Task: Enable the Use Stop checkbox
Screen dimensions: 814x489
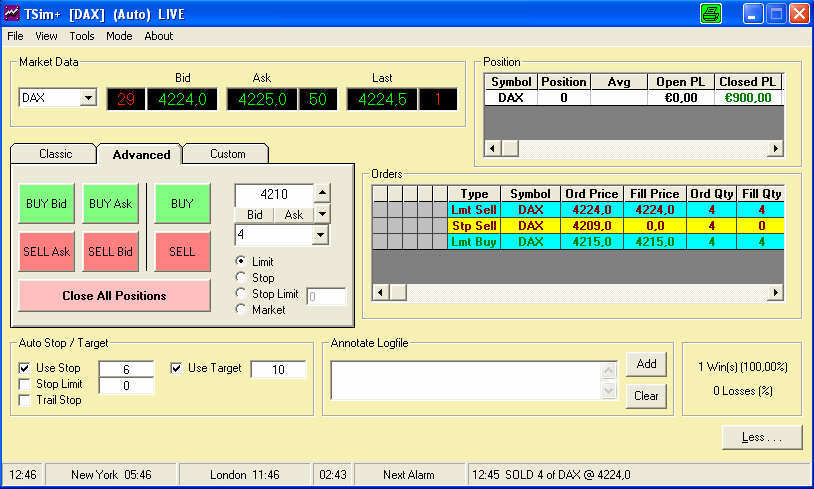Action: [25, 368]
